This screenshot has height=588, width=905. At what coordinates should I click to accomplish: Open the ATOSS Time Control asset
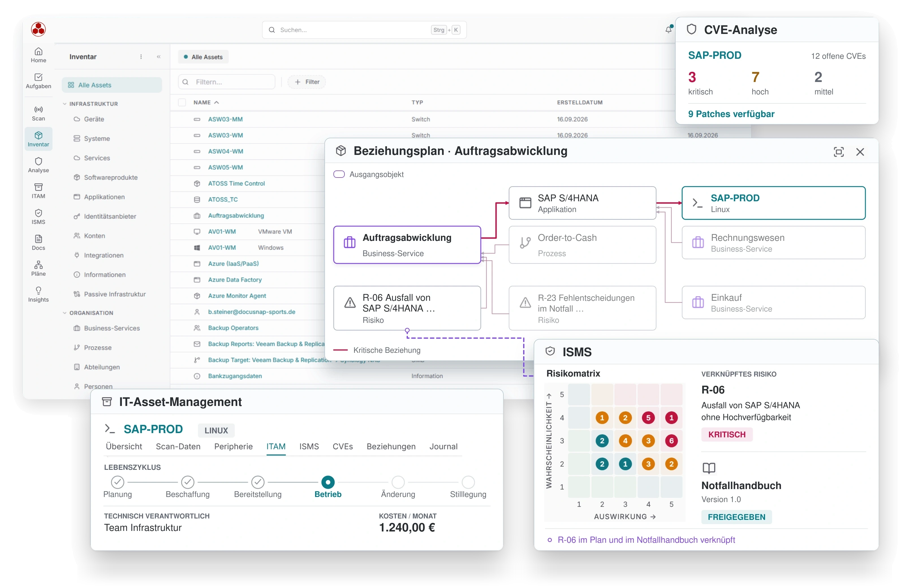236,183
